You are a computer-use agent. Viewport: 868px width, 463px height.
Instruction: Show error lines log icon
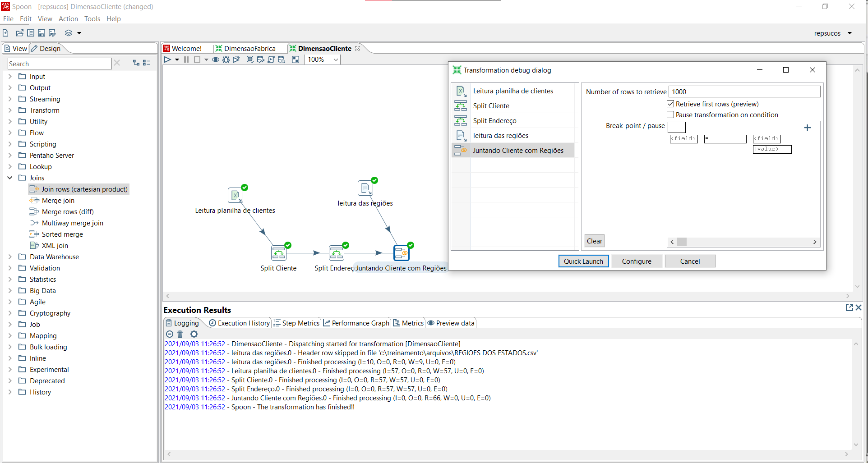170,334
